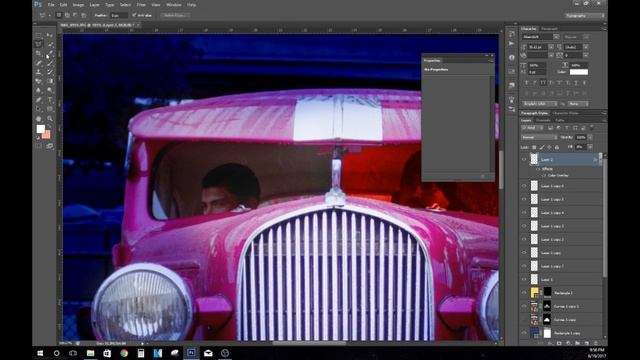Select the History Brush tool
640x360 pixels.
(50, 72)
